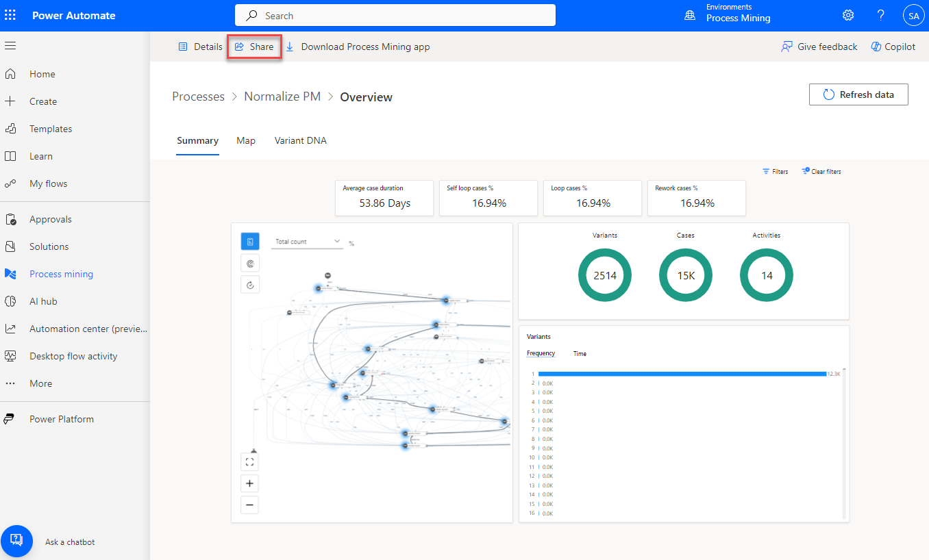The image size is (929, 560).
Task: Click the Learn book icon
Action: (10, 156)
